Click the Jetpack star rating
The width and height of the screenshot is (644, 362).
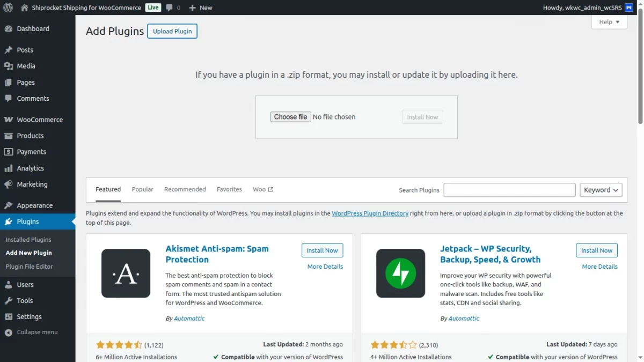394,345
